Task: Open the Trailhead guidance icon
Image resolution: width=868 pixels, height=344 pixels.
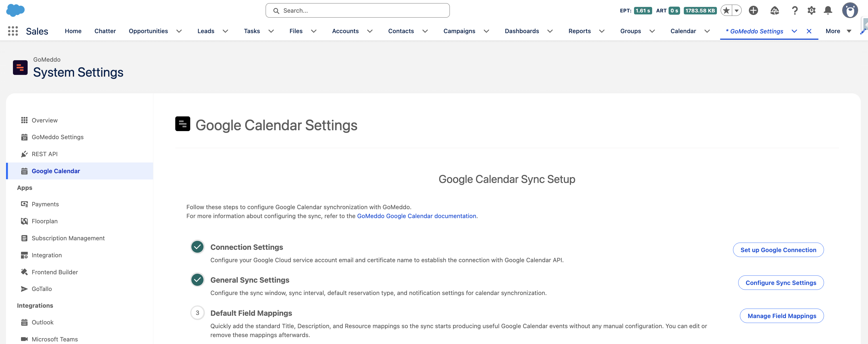Action: click(x=775, y=11)
